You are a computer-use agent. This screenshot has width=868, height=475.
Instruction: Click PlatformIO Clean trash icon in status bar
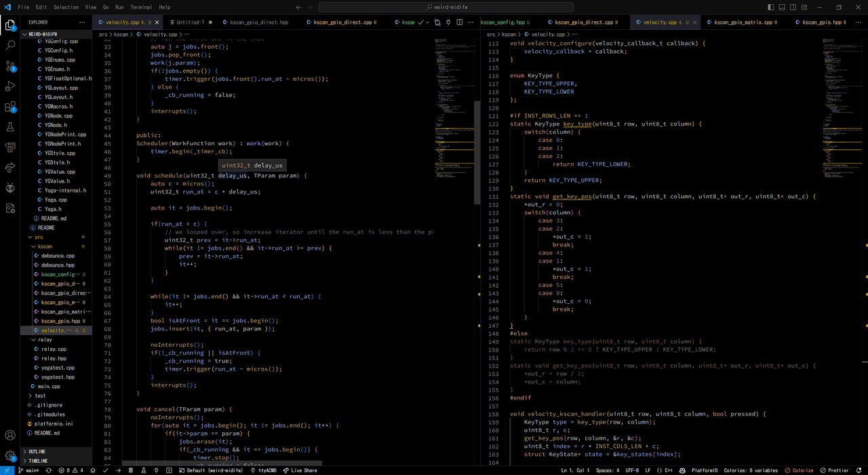point(131,470)
